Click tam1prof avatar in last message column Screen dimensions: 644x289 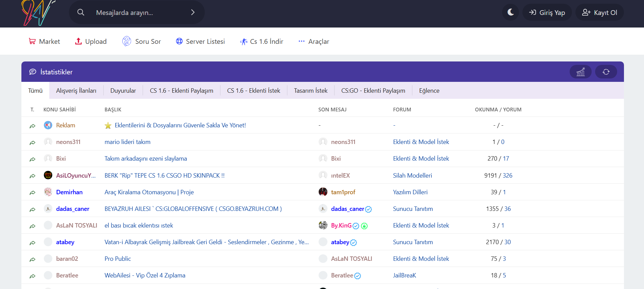[x=323, y=192]
